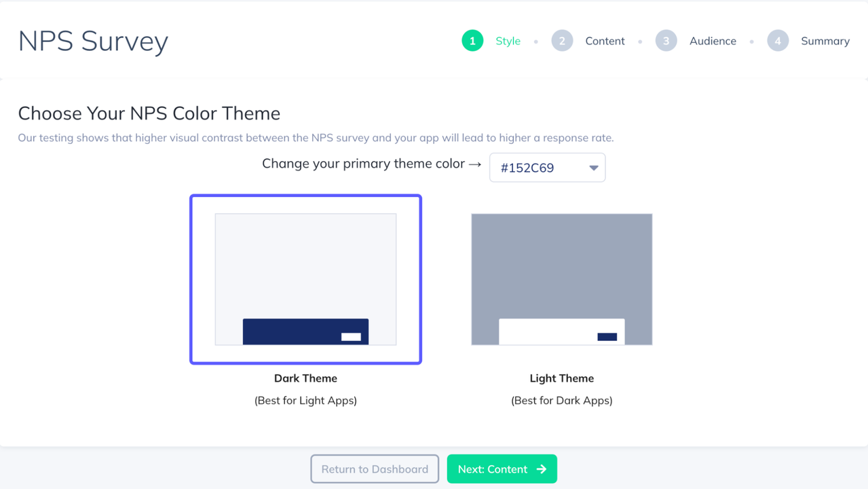Image resolution: width=868 pixels, height=489 pixels.
Task: Jump to the Summary step
Action: [x=825, y=41]
